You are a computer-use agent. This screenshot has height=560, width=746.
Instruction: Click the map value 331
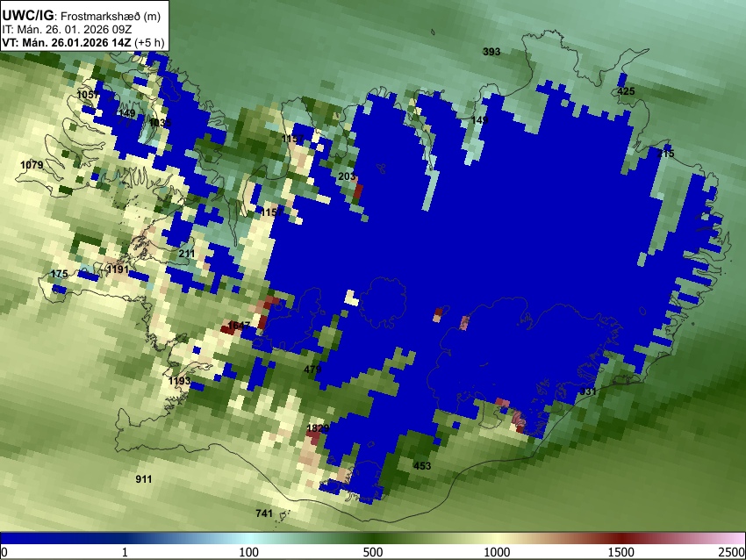click(588, 391)
